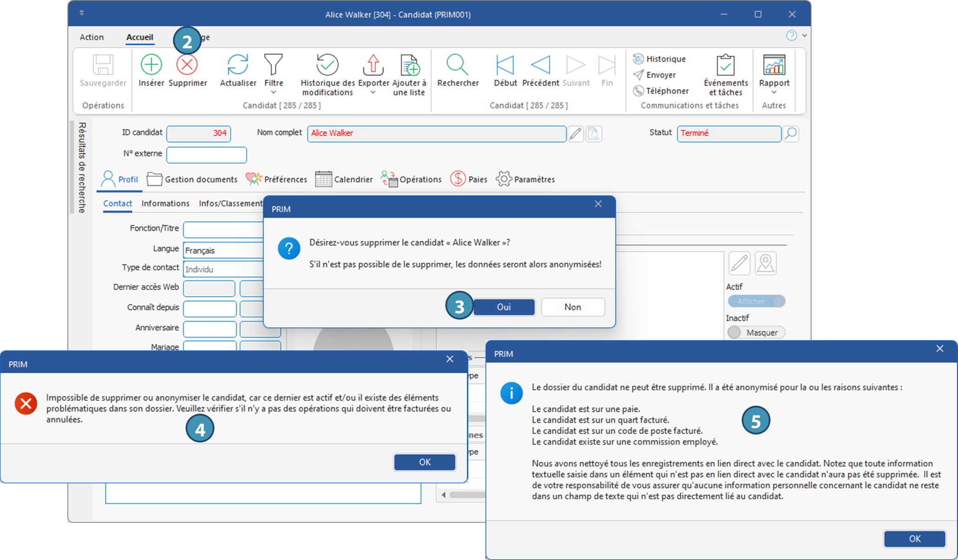958x560 pixels.
Task: Click the Insérer plus icon
Action: 151,65
